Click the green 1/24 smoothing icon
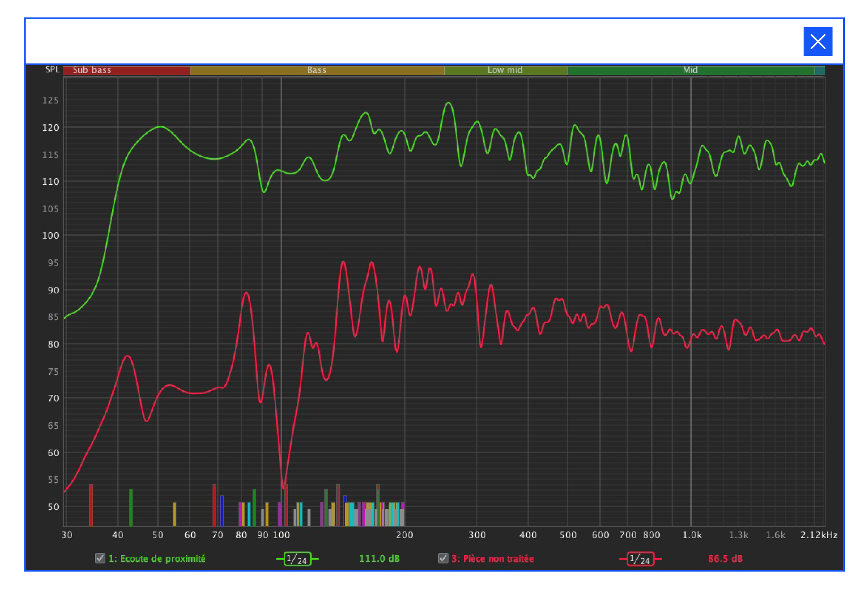The height and width of the screenshot is (592, 868). pyautogui.click(x=297, y=559)
